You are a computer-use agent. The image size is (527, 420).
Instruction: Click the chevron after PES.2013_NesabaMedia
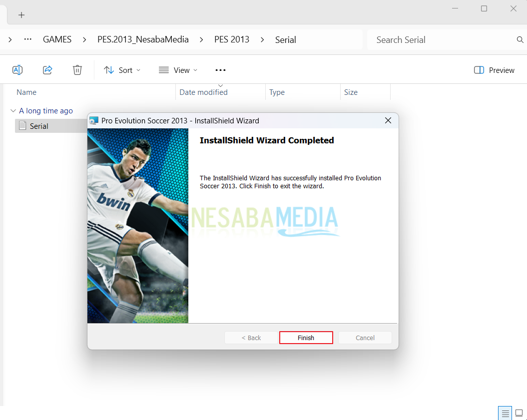[201, 39]
